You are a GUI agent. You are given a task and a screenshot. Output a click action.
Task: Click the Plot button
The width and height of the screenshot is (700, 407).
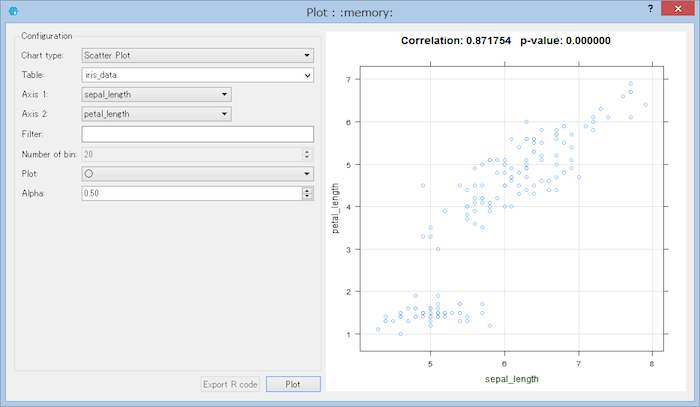pyautogui.click(x=293, y=384)
